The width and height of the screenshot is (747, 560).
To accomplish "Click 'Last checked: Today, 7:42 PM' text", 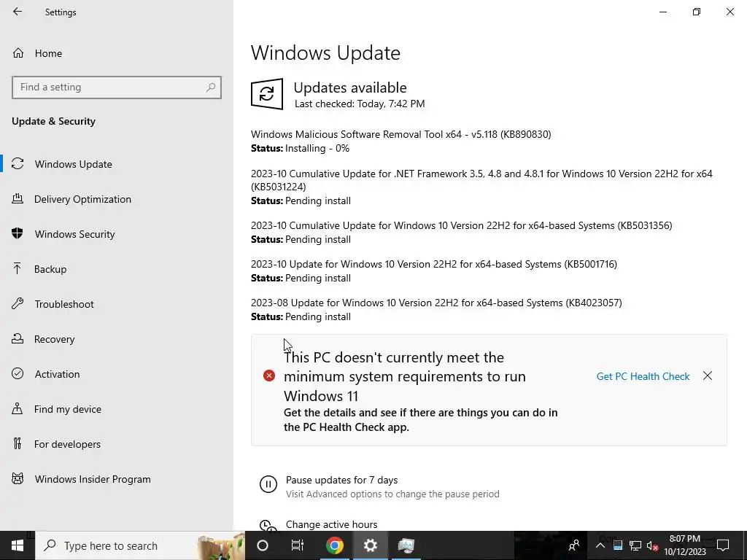I will click(x=360, y=104).
